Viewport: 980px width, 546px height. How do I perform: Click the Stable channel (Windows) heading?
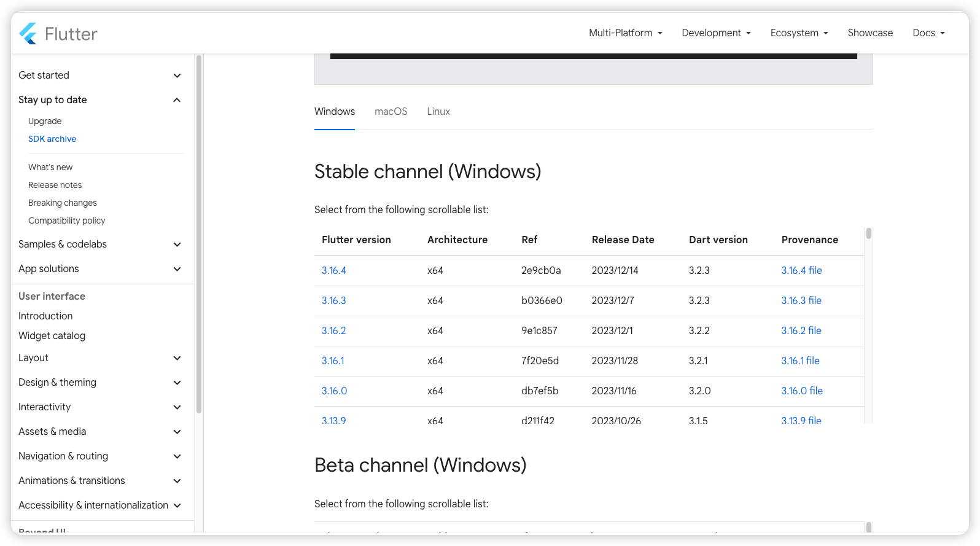428,171
